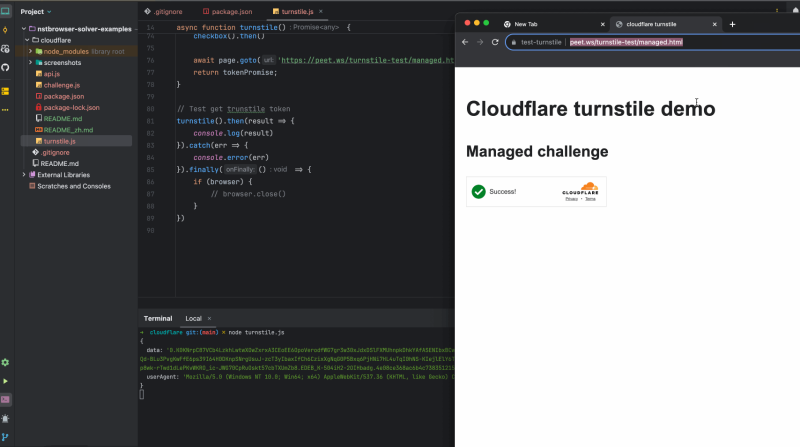Viewport: 800px width, 447px height.
Task: Close the Local terminal session tab
Action: (209, 318)
